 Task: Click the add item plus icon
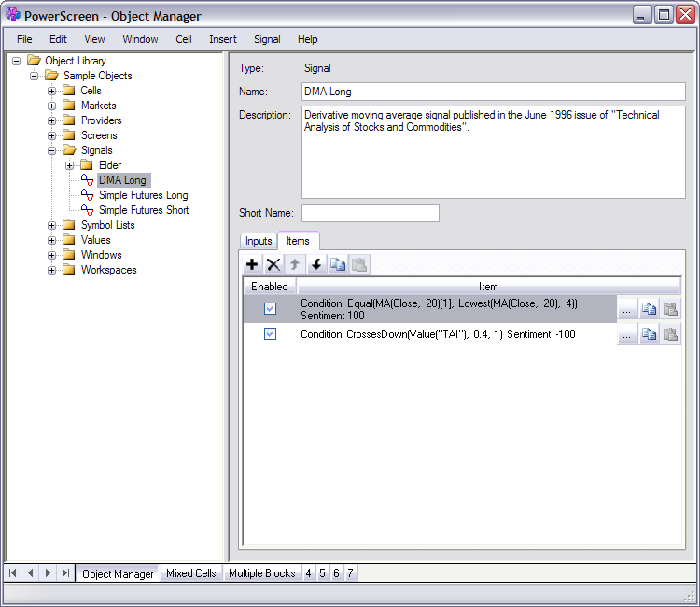coord(252,265)
